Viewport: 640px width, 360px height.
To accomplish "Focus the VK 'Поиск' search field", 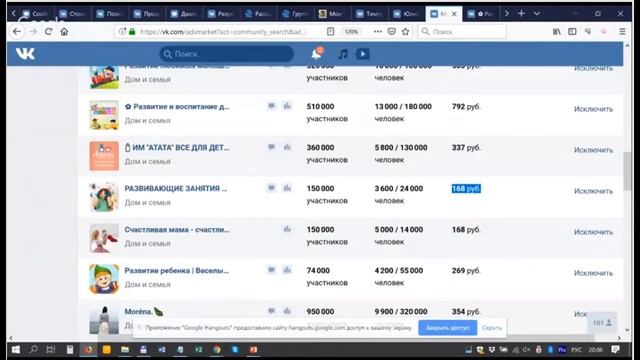I will (227, 54).
